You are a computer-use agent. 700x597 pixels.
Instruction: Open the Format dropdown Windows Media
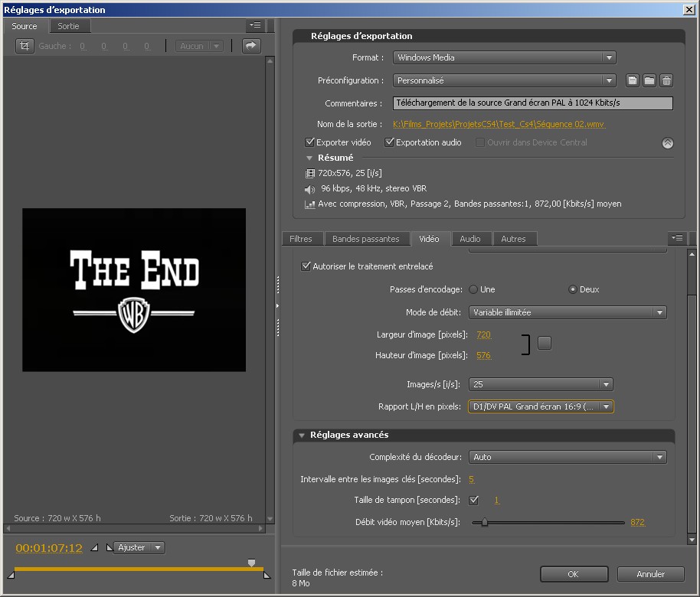click(504, 57)
